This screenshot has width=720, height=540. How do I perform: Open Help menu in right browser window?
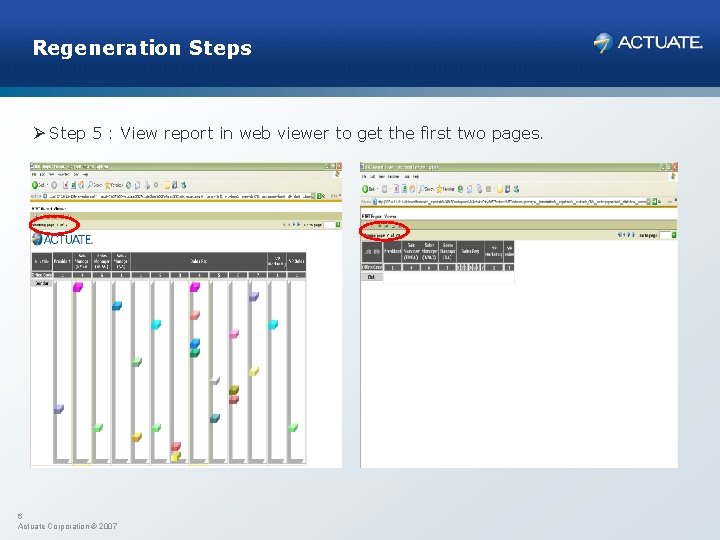[416, 176]
